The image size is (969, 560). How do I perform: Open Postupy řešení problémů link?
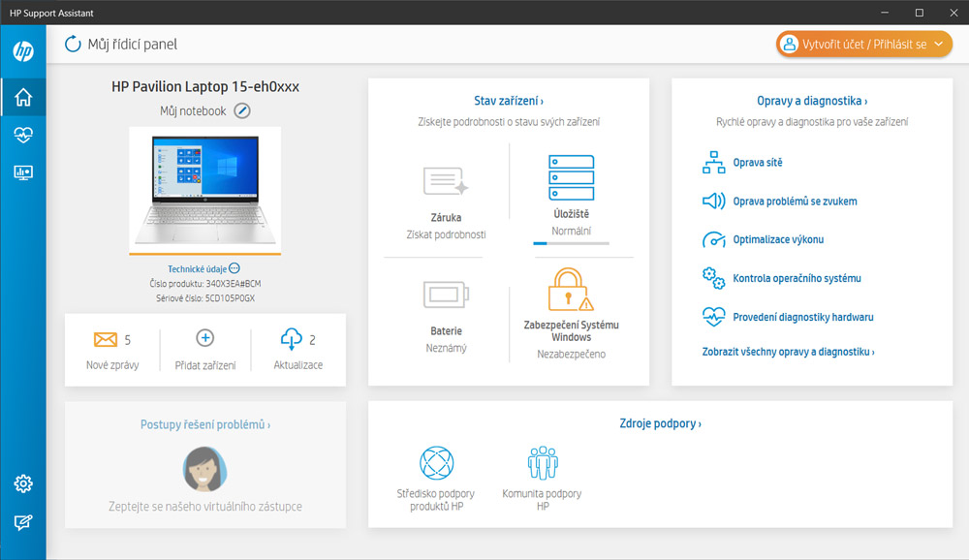coord(205,424)
